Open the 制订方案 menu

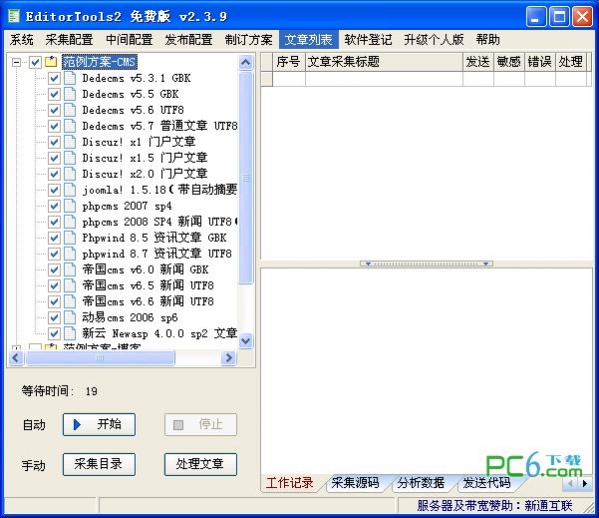(x=249, y=40)
